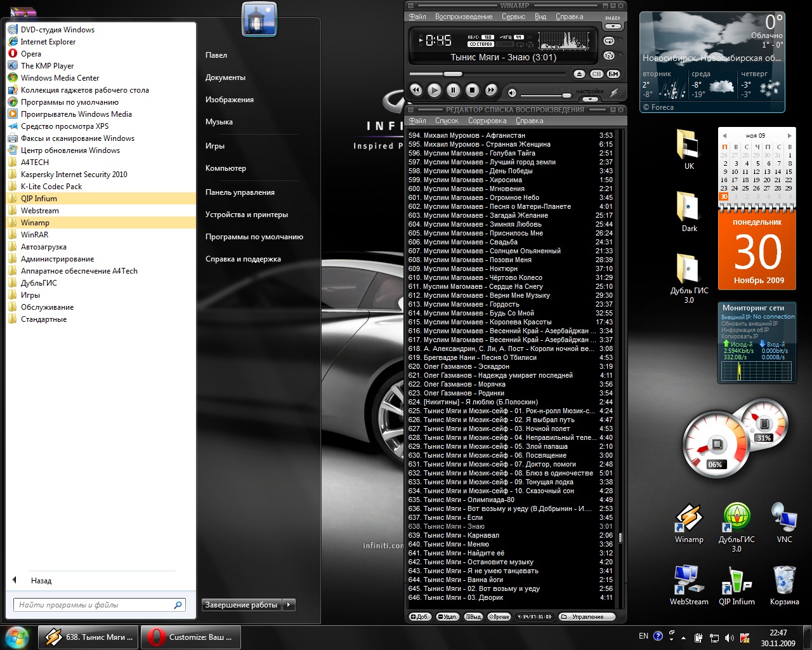Open Internet Explorer from Start menu
This screenshot has width=812, height=650.
[101, 42]
